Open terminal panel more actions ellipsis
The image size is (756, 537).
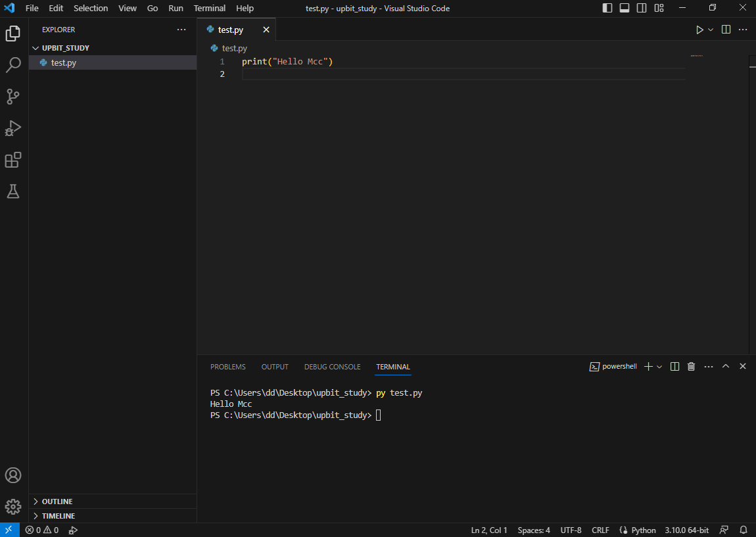point(708,366)
